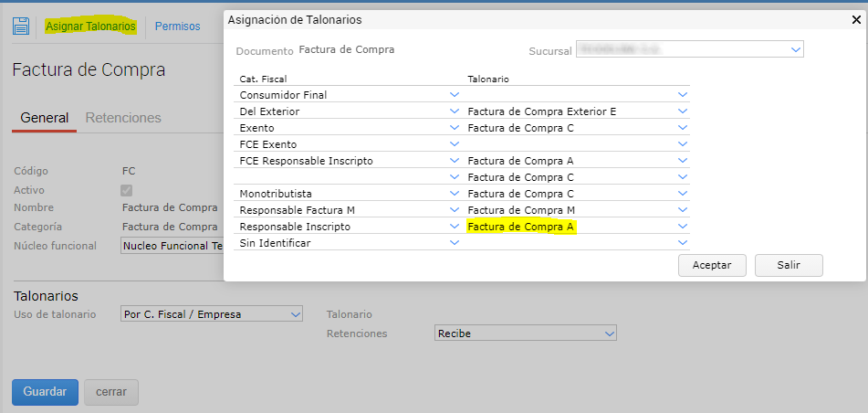Open the Permisos link
868x413 pixels.
(x=177, y=26)
